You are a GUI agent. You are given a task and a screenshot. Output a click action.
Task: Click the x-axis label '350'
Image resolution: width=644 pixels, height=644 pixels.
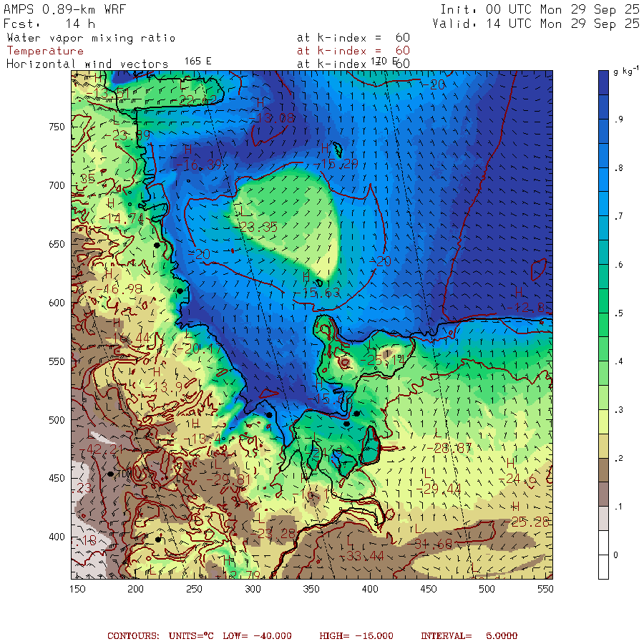point(311,589)
